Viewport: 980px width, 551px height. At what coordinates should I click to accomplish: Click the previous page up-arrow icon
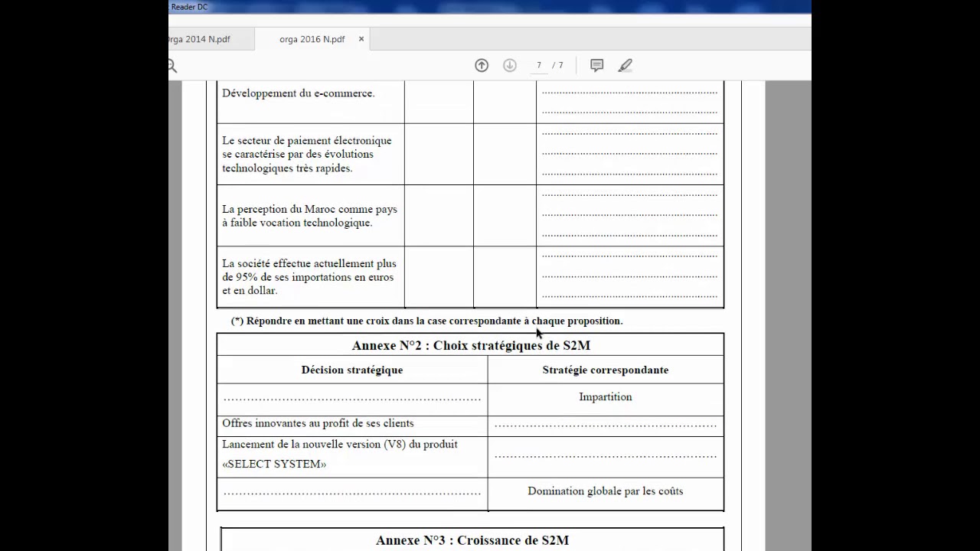click(482, 65)
